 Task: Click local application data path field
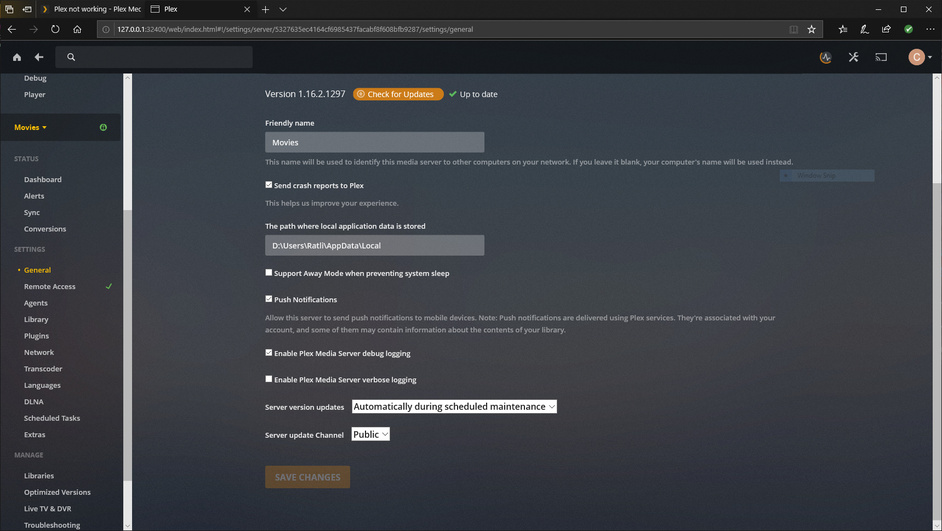tap(374, 246)
